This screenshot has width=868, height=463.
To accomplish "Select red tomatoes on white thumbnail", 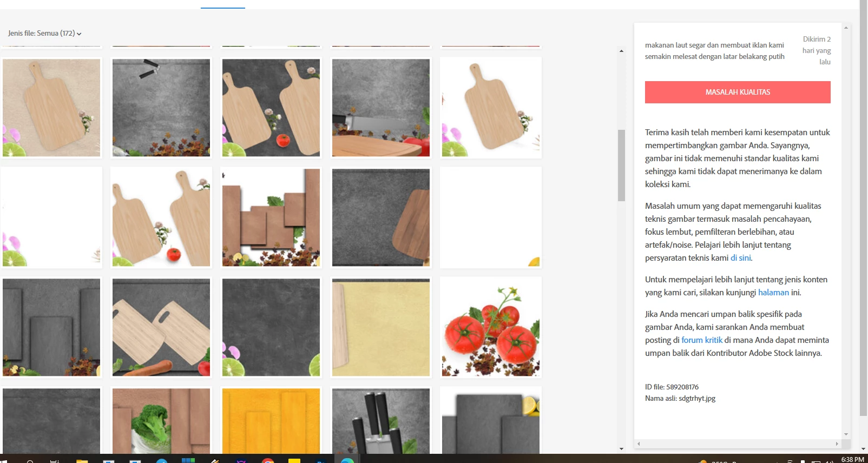I will point(491,327).
